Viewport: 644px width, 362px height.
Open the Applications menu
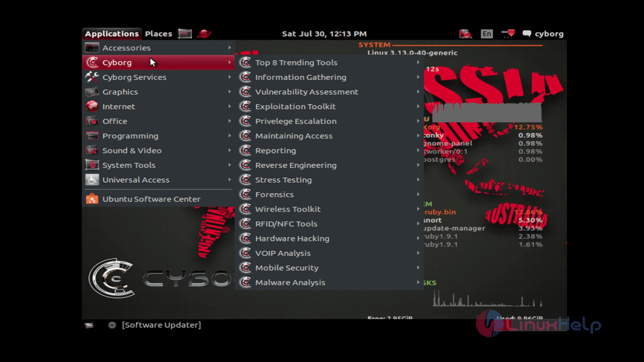112,34
